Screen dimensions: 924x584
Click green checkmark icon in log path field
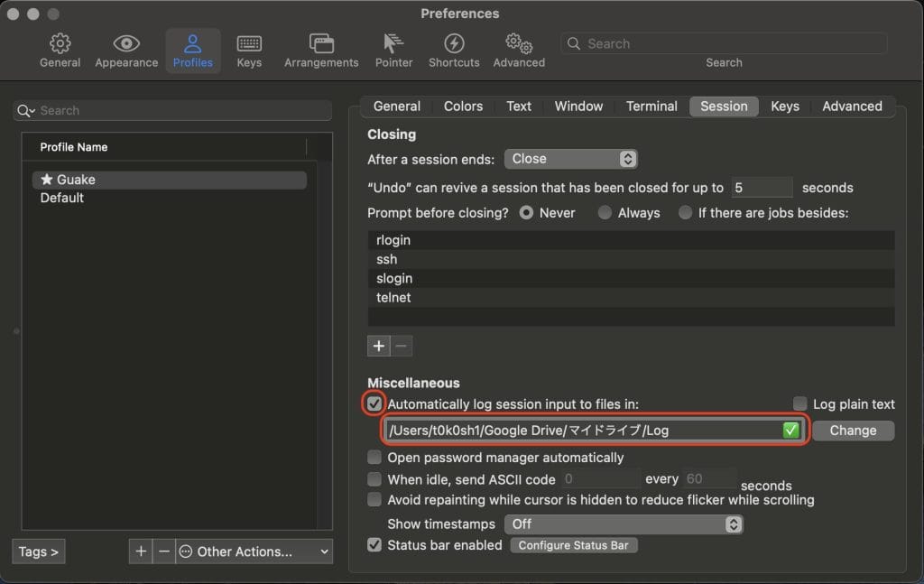(790, 431)
